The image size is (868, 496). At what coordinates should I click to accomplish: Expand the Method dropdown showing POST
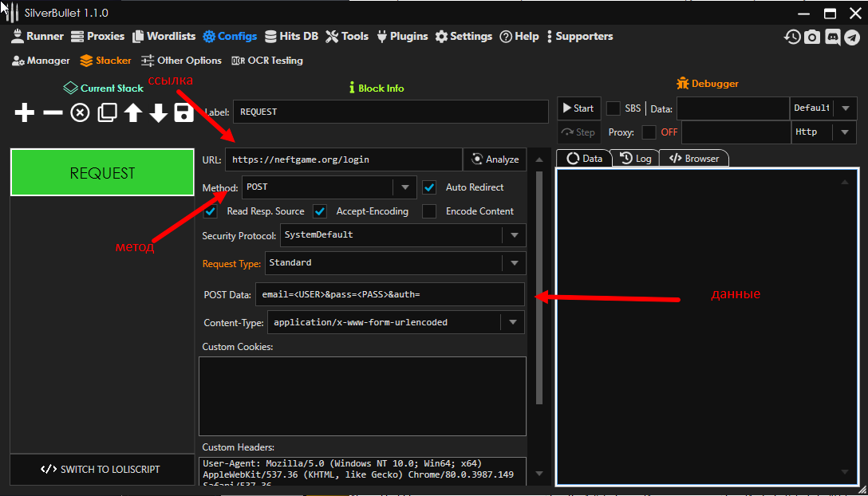click(x=404, y=187)
